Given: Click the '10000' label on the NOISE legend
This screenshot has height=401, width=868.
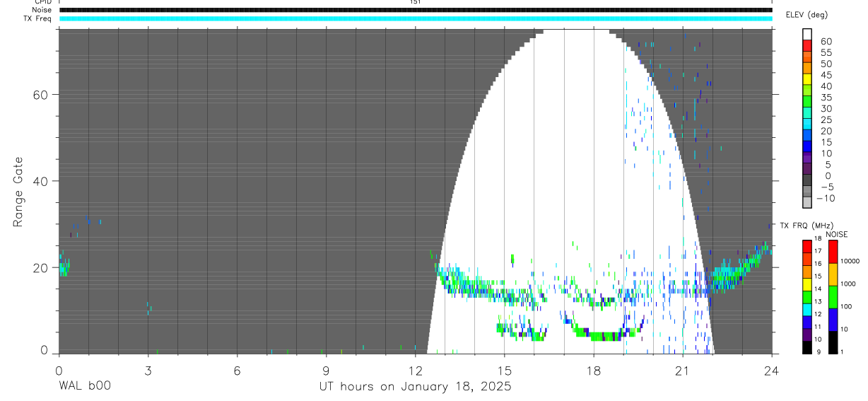Looking at the screenshot, I should pos(850,261).
